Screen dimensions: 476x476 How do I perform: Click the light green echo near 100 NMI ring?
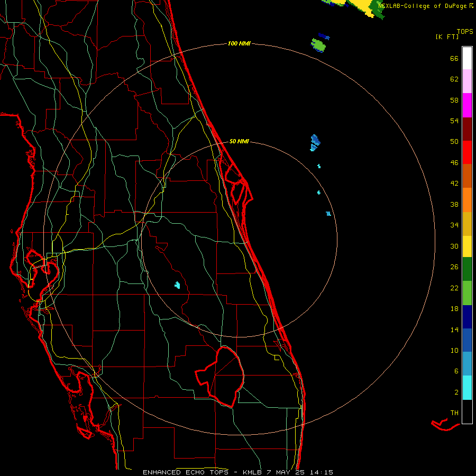tap(318, 44)
